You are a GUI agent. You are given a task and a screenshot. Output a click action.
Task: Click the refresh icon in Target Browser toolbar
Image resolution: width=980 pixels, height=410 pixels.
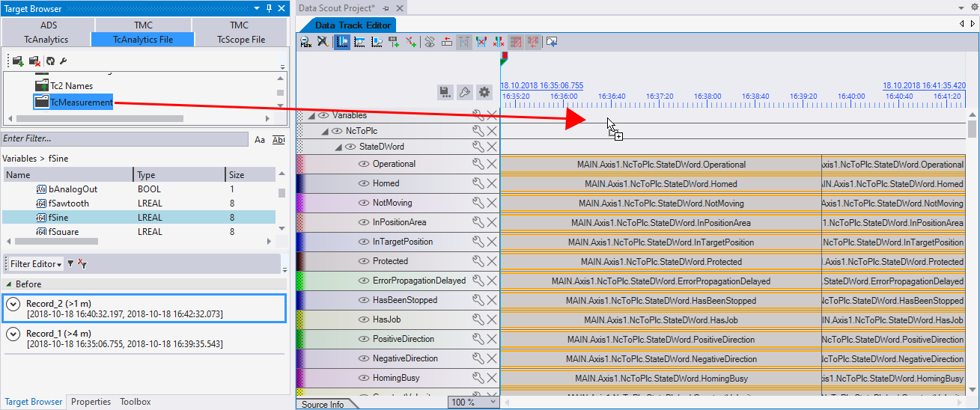(x=50, y=61)
